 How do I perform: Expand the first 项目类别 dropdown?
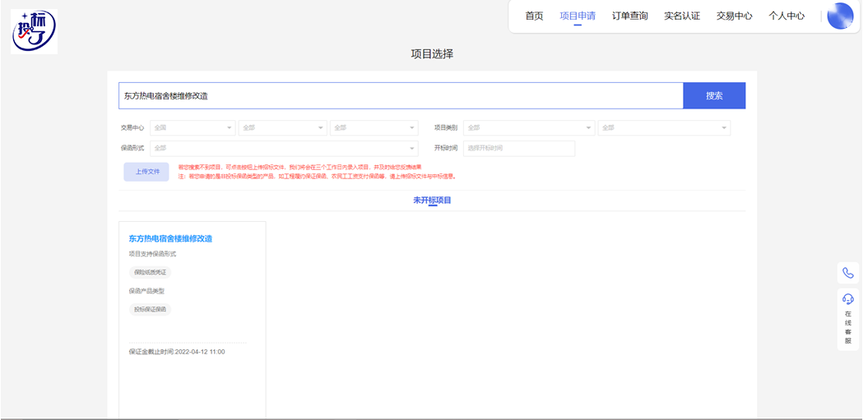pos(528,127)
